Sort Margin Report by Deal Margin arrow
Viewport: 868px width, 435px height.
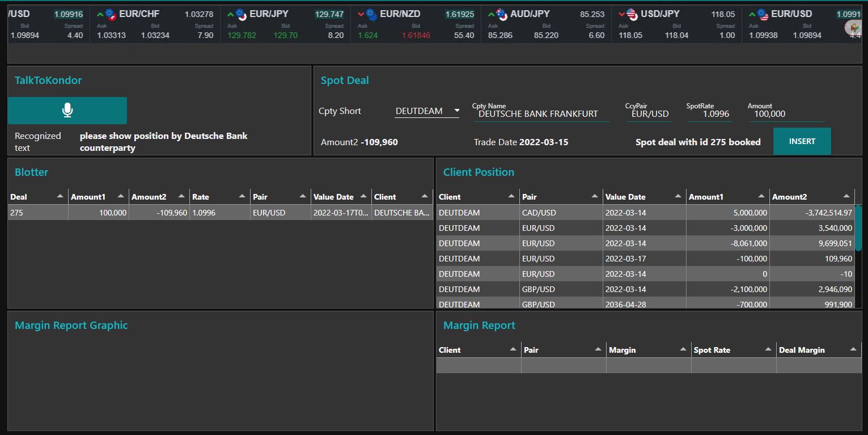(853, 349)
